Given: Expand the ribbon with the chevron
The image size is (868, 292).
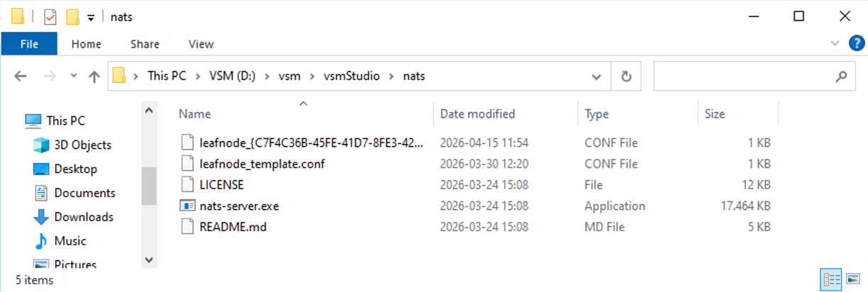Looking at the screenshot, I should (x=835, y=43).
